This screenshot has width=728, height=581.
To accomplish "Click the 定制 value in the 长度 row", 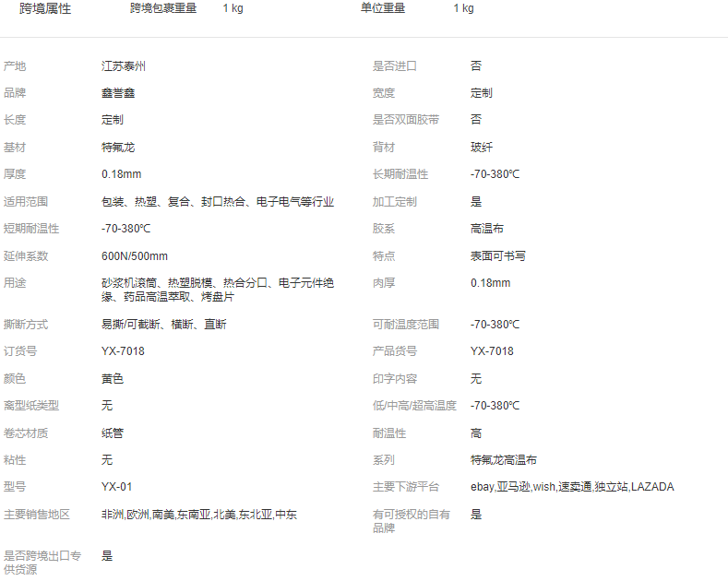I will [113, 120].
